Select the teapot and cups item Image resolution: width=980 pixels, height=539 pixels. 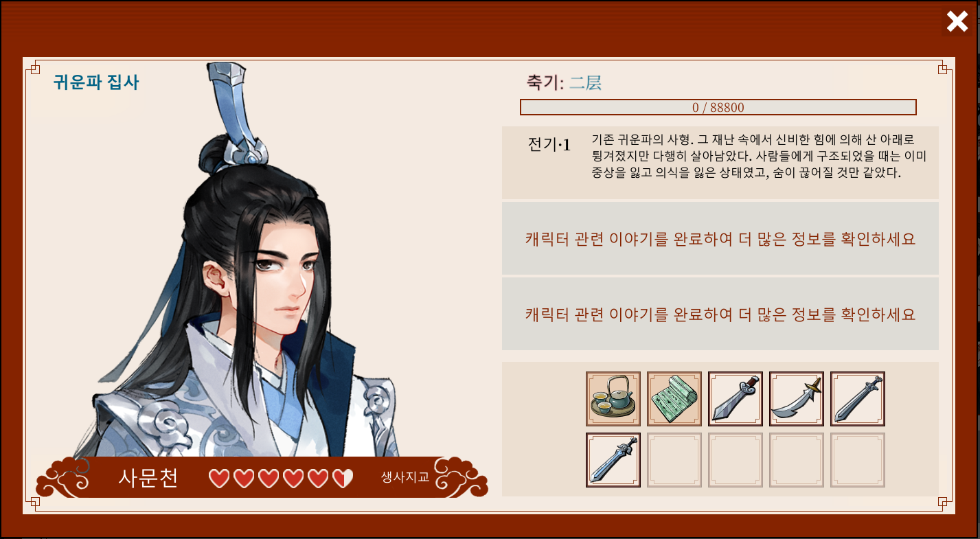613,399
